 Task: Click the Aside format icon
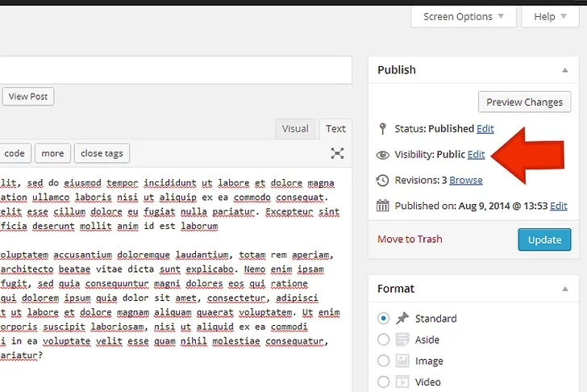tap(402, 340)
